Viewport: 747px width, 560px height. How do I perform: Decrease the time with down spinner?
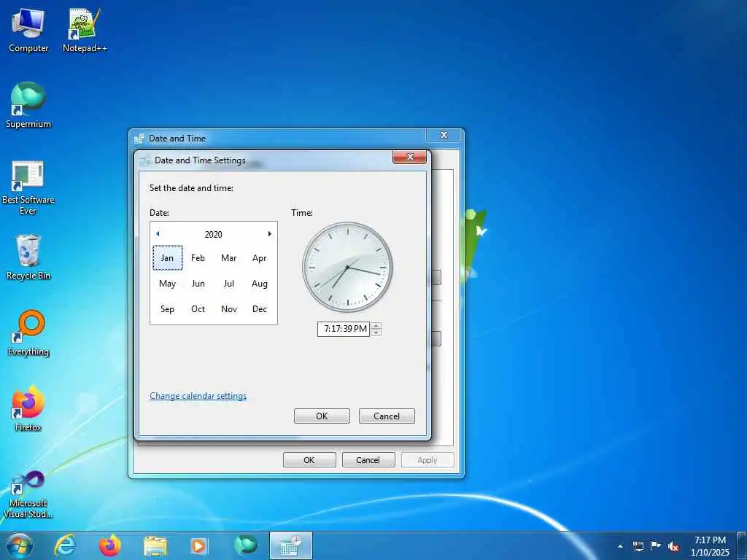tap(376, 332)
